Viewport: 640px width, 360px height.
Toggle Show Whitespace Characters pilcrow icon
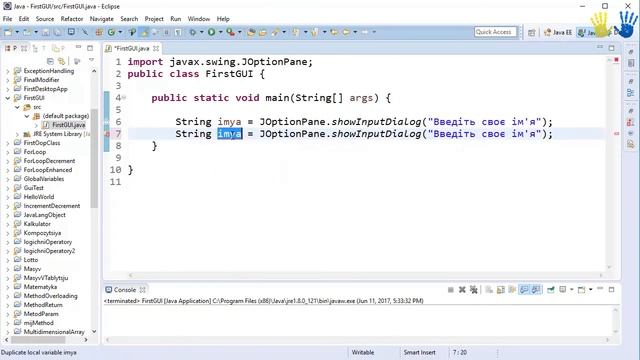178,32
